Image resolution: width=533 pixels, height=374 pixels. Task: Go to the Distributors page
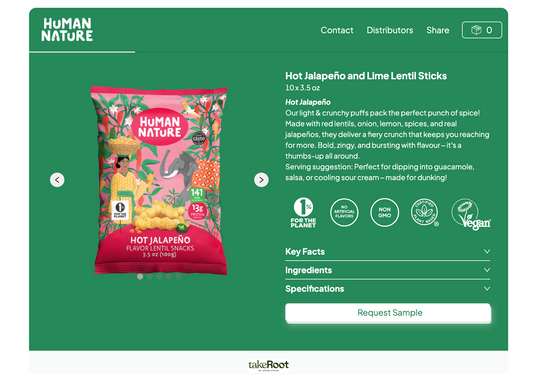(x=390, y=30)
